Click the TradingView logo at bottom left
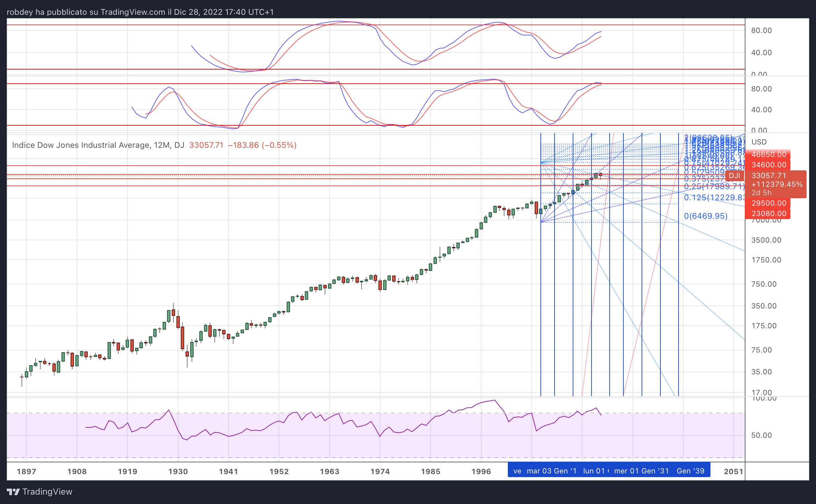Viewport: 816px width, 504px height. point(39,492)
